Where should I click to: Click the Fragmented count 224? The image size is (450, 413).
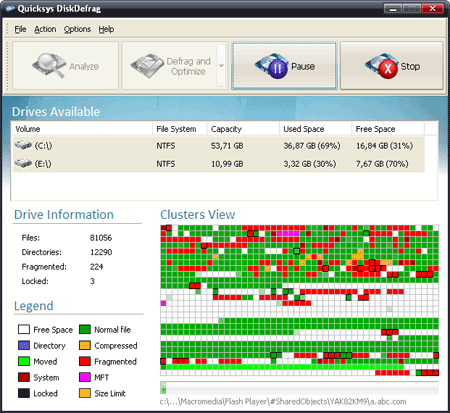(x=96, y=267)
